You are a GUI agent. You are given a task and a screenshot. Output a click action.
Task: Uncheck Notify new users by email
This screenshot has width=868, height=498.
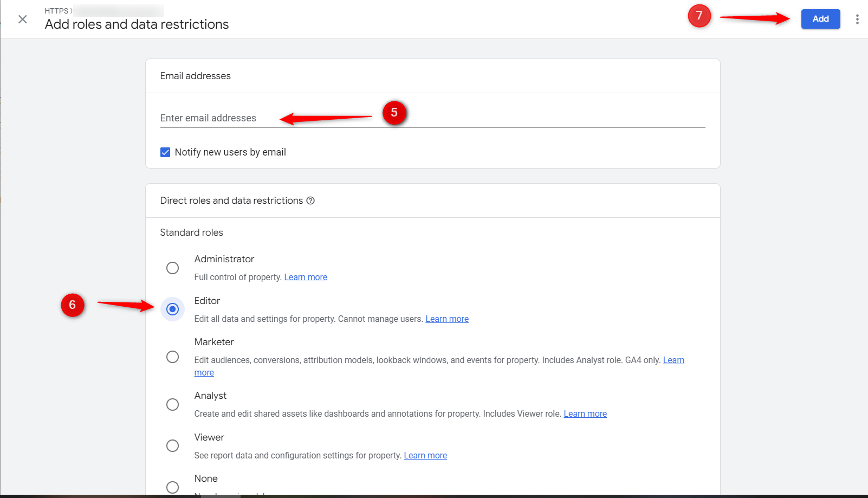pyautogui.click(x=165, y=152)
